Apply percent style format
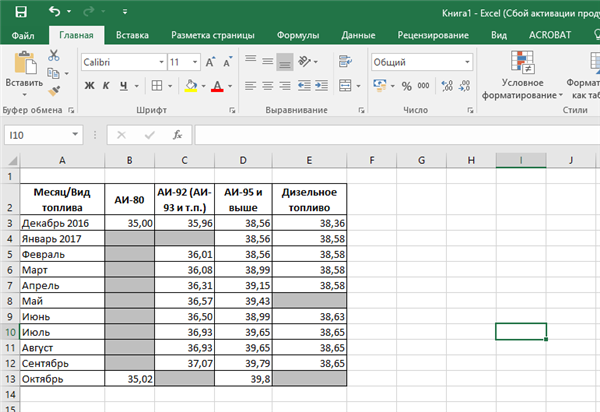Screen dimensions: 600x412 tap(406, 86)
